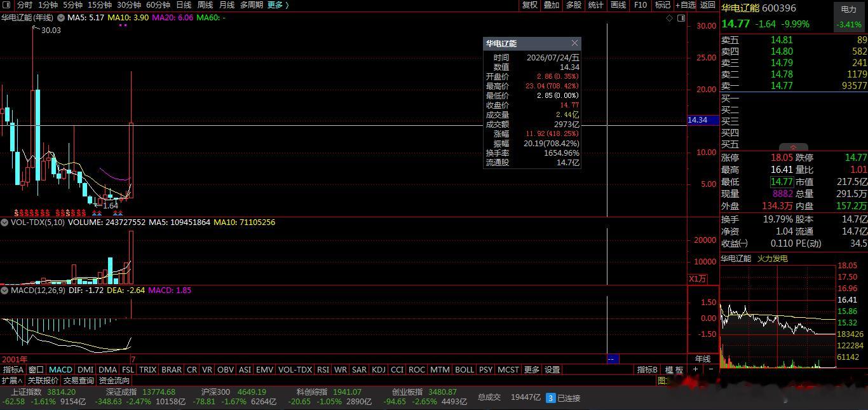Select VOL-TDX indicator tab

pyautogui.click(x=295, y=369)
